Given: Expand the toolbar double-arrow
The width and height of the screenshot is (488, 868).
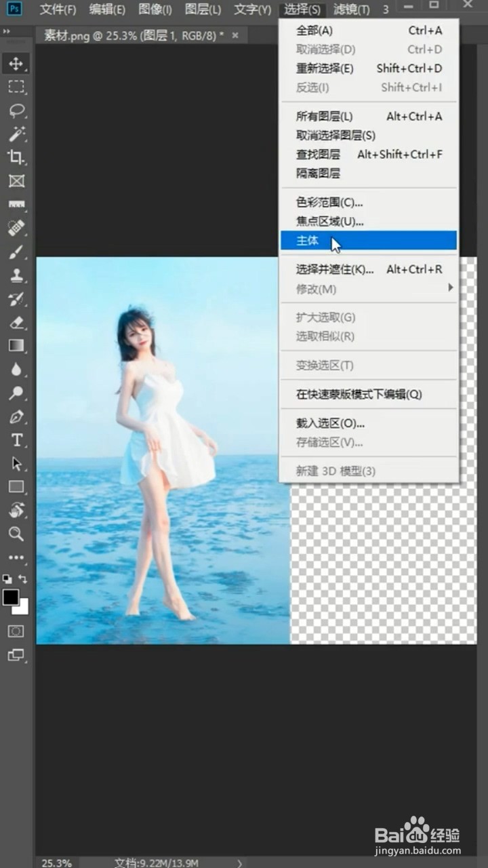Looking at the screenshot, I should 7,31.
